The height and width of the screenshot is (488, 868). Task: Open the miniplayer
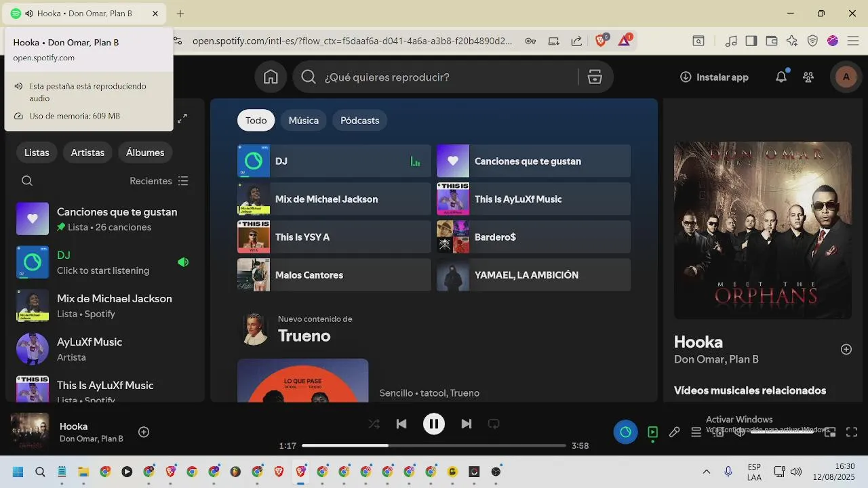point(830,432)
